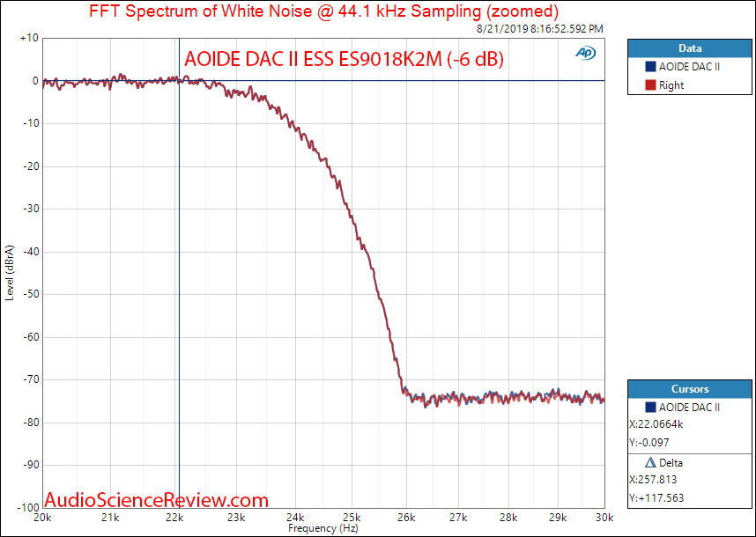This screenshot has width=756, height=537.
Task: Click the -50 tick on level axis
Action: (x=30, y=294)
